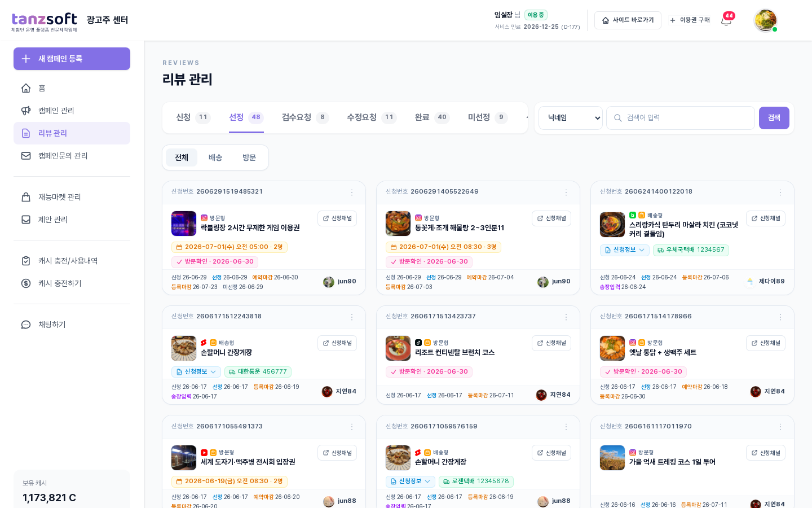Click the home icon beside 홈 in sidebar
This screenshot has width=812, height=508.
26,88
